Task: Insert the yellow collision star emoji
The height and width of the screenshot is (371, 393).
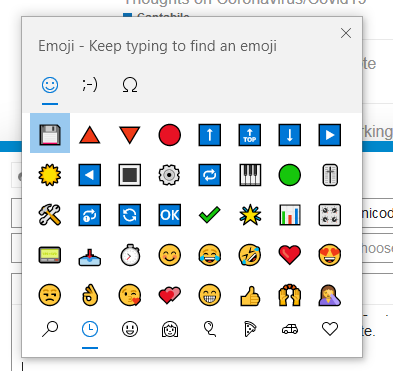Action: tap(250, 215)
